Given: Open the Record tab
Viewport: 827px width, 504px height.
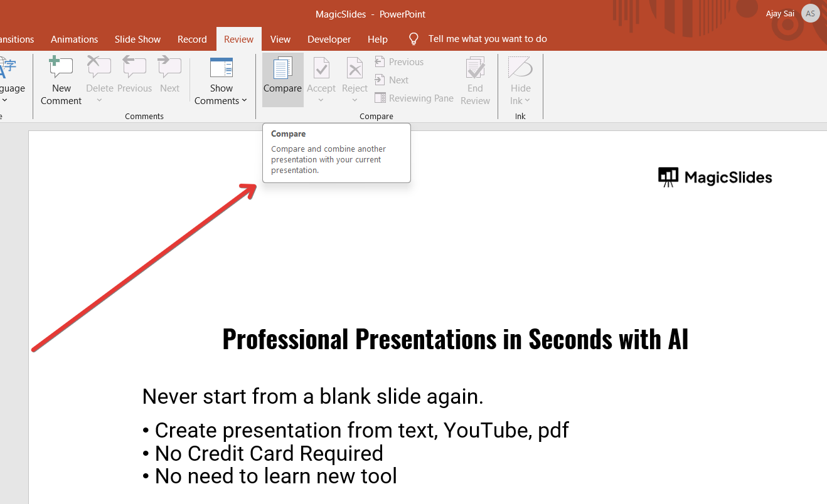Looking at the screenshot, I should click(192, 39).
